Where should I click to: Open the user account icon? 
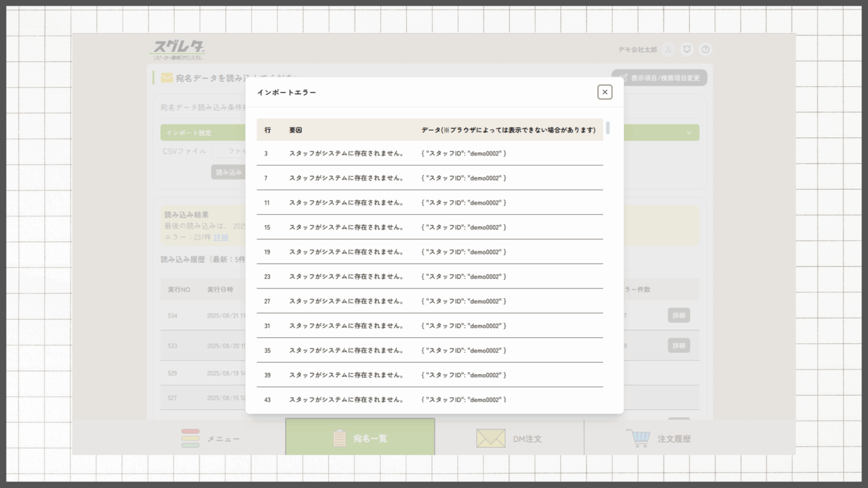(668, 49)
